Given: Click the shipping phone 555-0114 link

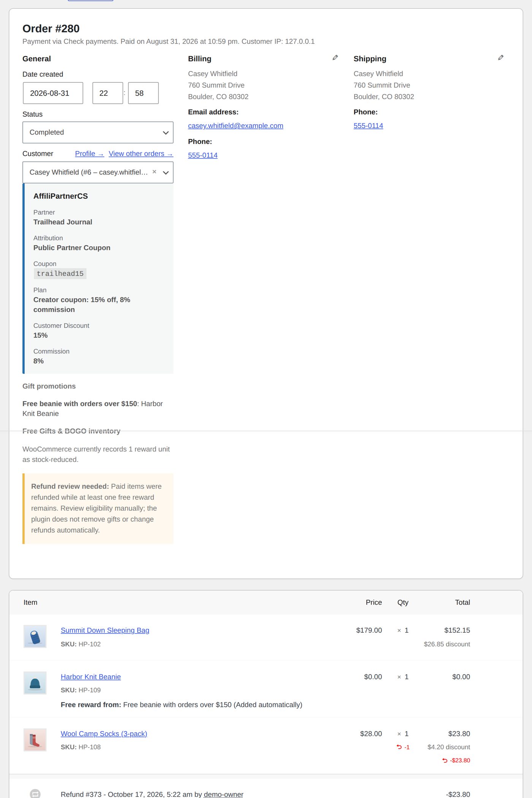Looking at the screenshot, I should pyautogui.click(x=368, y=126).
